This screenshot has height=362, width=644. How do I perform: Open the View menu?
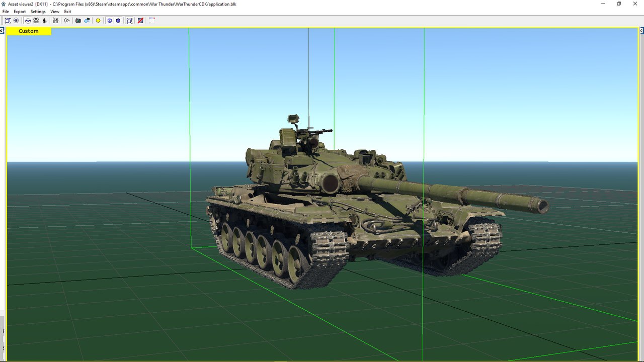click(x=55, y=12)
